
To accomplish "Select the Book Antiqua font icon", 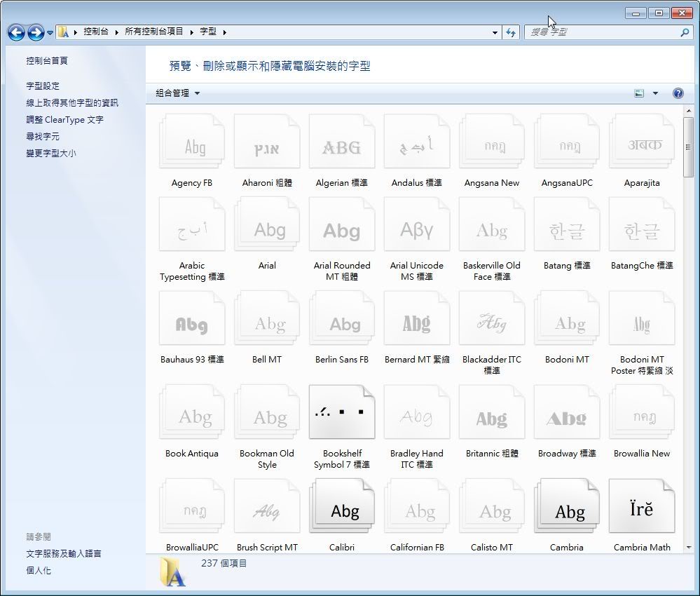I will (x=192, y=412).
